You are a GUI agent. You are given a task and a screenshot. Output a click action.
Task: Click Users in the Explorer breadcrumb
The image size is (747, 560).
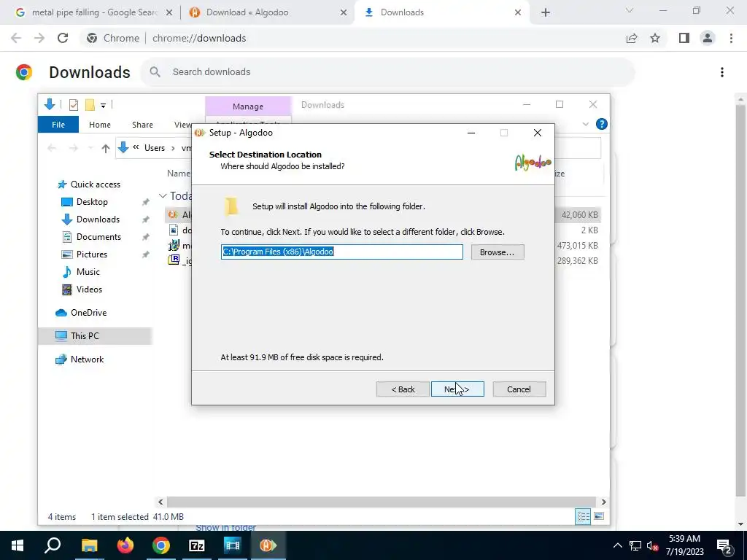point(155,148)
